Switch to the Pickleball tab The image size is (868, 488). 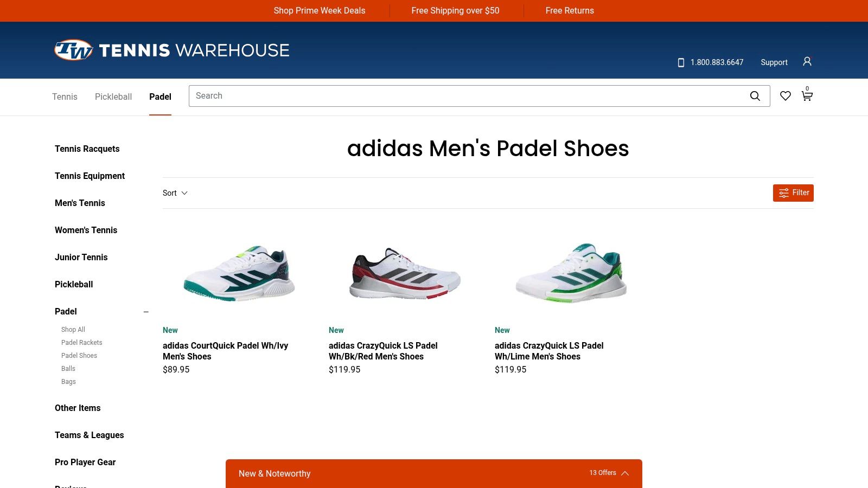coord(113,97)
